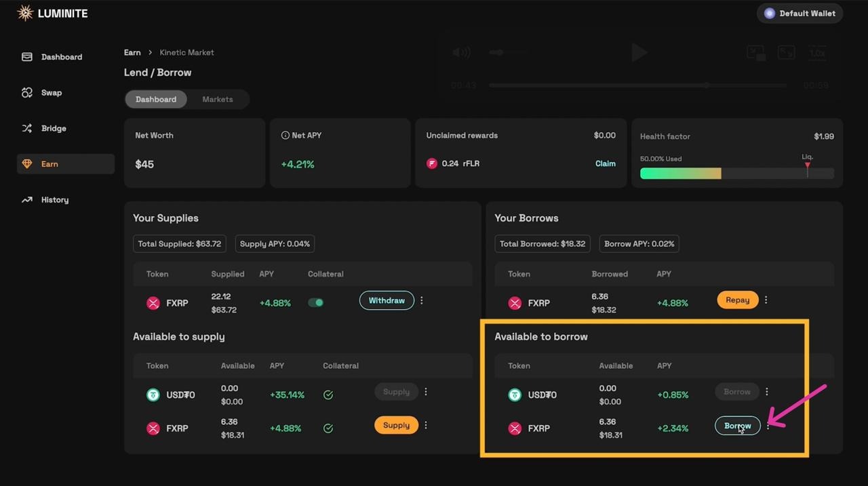Click the Luminite logo icon
Viewport: 868px width, 486px height.
25,13
